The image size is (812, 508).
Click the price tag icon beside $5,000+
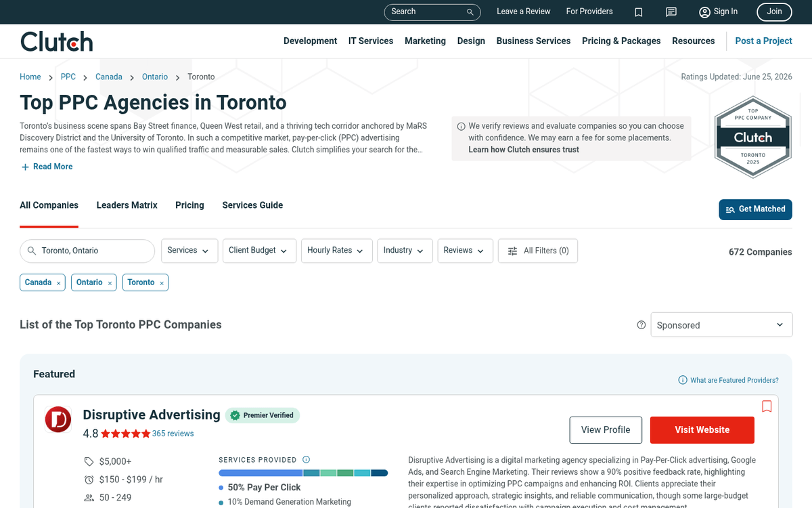point(89,461)
